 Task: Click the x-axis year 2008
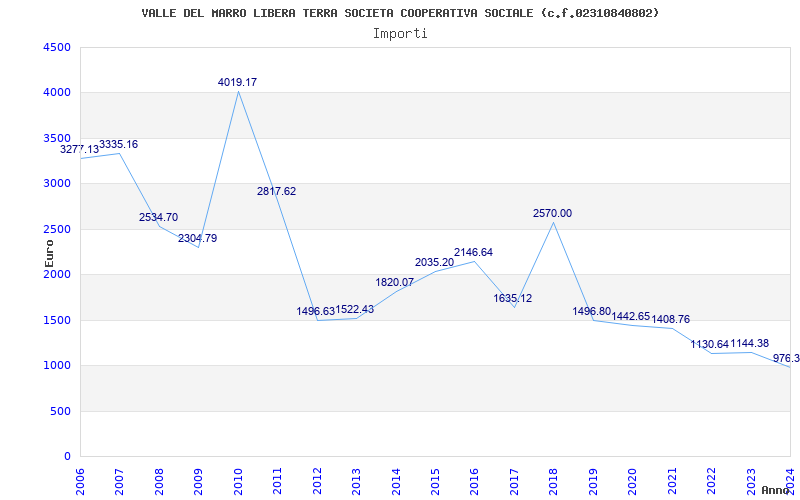(159, 482)
